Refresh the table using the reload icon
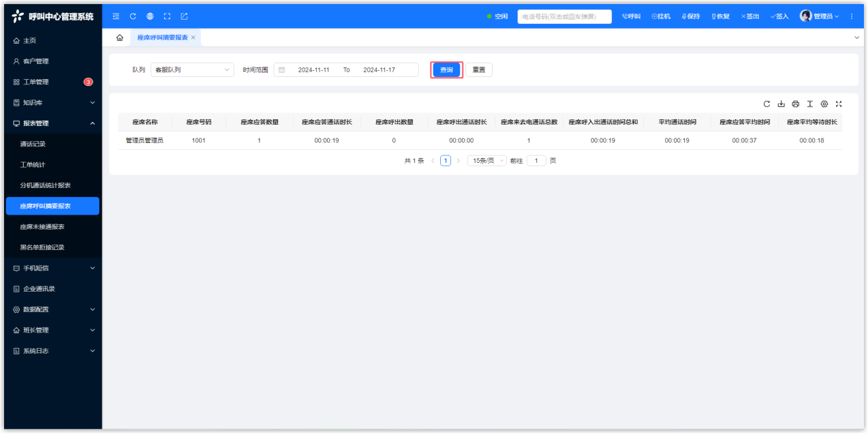Screen dimensions: 868x434 [766, 104]
